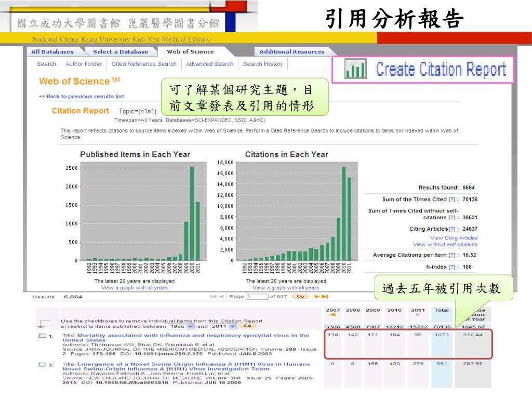Open the Web of Science tab
The height and width of the screenshot is (399, 532).
point(190,52)
